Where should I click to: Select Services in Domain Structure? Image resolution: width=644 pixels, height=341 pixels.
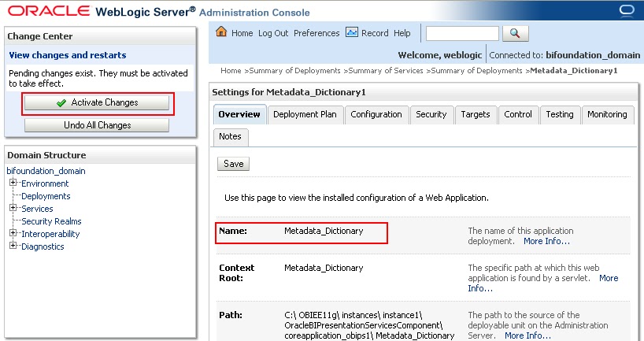tap(37, 209)
